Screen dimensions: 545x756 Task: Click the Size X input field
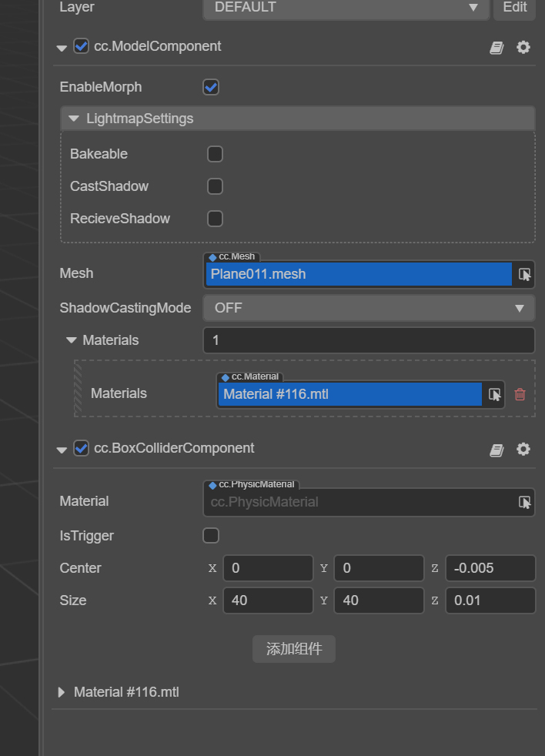coord(268,600)
